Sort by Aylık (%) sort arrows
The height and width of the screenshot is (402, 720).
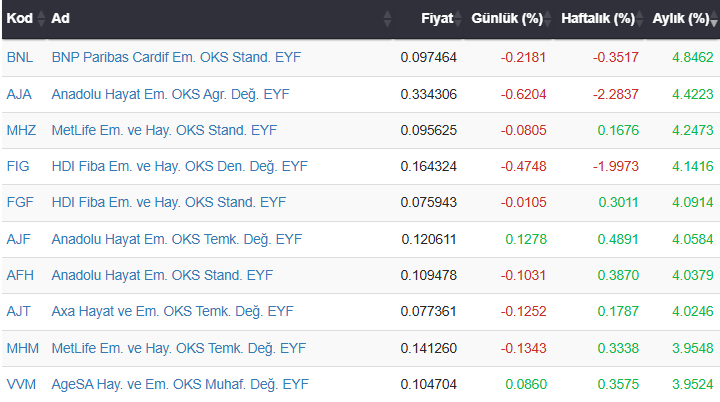(714, 18)
